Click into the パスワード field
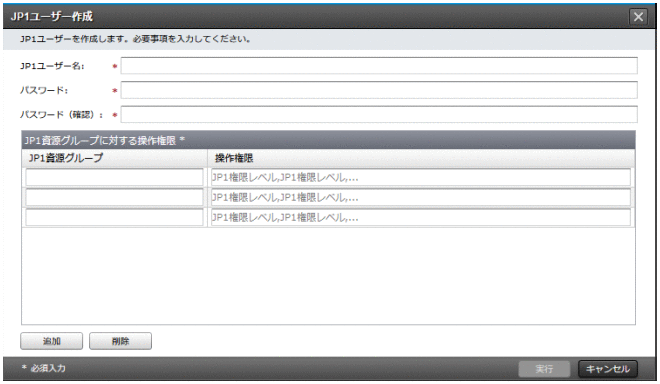The height and width of the screenshot is (384, 660). click(x=379, y=90)
